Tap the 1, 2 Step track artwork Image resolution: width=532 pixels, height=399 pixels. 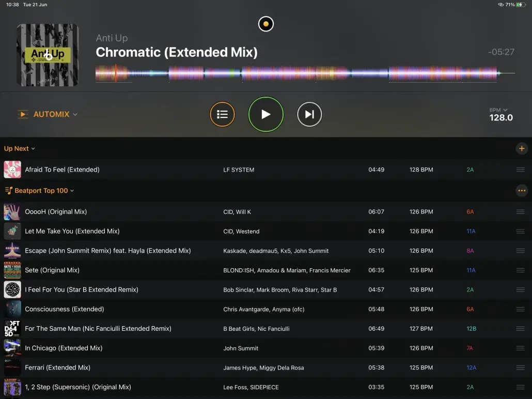tap(12, 387)
